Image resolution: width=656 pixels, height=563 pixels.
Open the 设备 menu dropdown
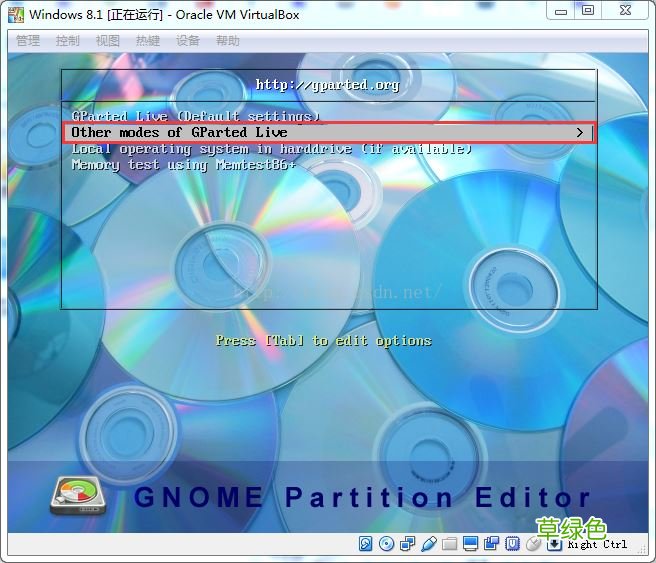pos(188,41)
